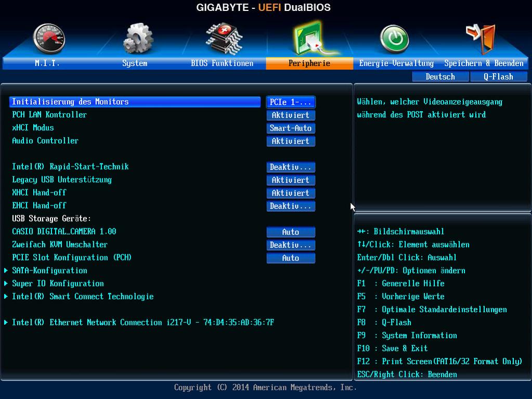
Task: Select EHCI Hand-off label
Action: click(40, 205)
